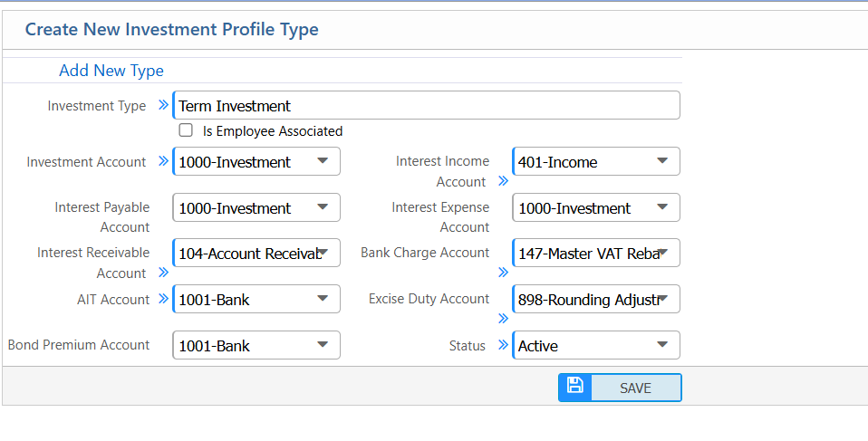The image size is (868, 441).
Task: Click double-arrow icon under Interest Receivable Account
Action: pyautogui.click(x=163, y=272)
